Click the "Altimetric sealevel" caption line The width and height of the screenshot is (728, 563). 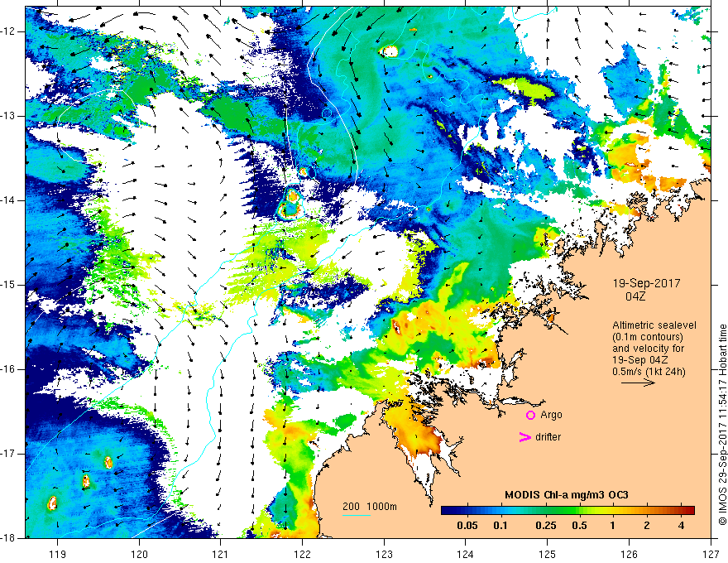654,325
